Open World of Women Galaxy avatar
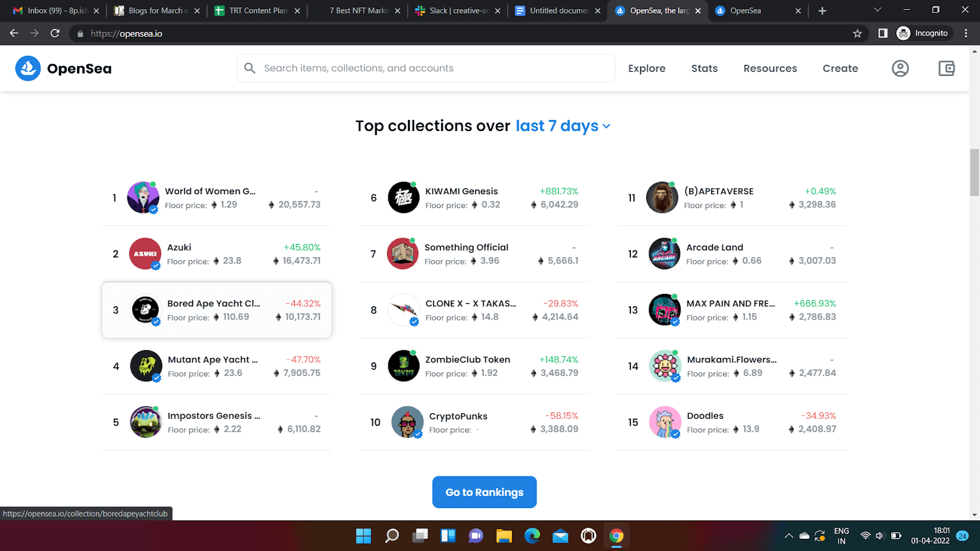980x551 pixels. click(143, 197)
